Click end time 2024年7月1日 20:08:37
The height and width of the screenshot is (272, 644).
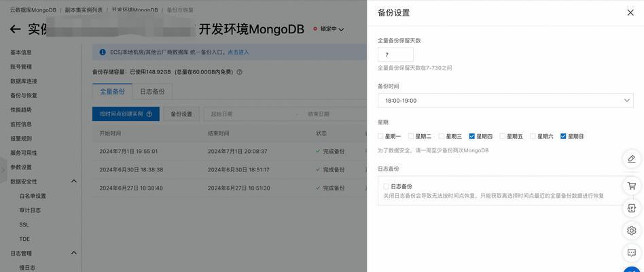pyautogui.click(x=237, y=151)
